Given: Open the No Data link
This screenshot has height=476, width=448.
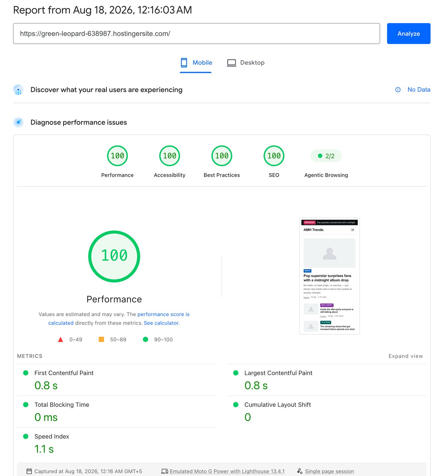Looking at the screenshot, I should click(419, 90).
